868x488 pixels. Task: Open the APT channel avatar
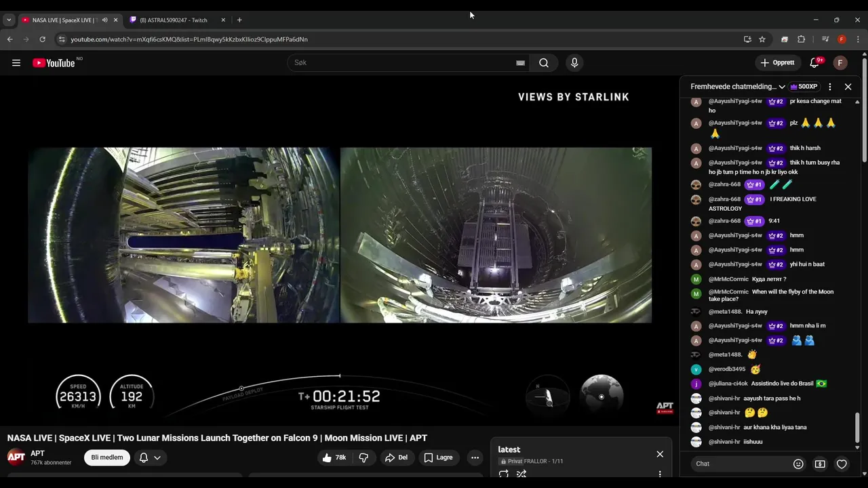(16, 457)
